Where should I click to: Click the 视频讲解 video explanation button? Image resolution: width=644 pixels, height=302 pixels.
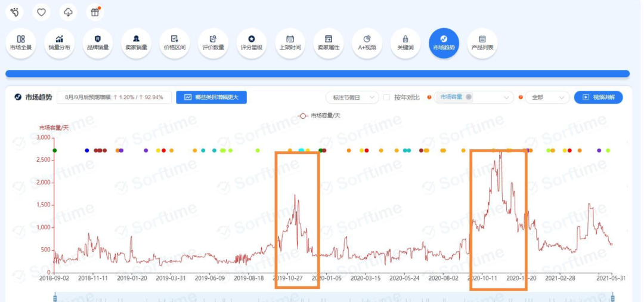coord(599,97)
